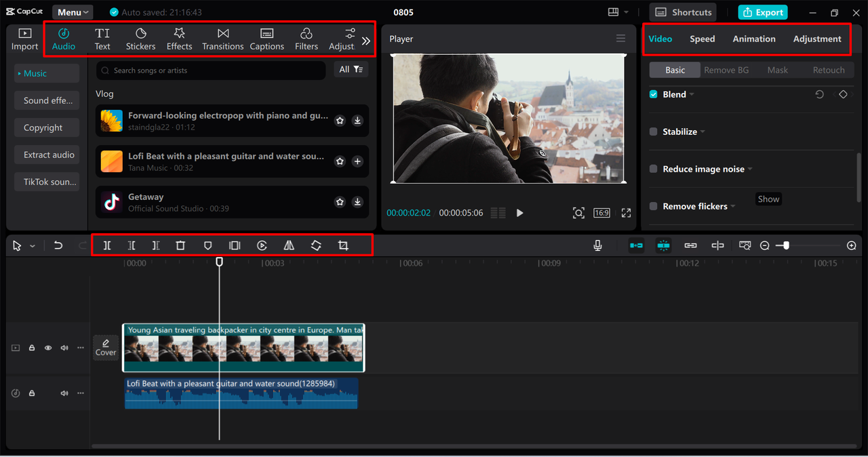The height and width of the screenshot is (457, 868).
Task: Toggle video track visibility eye
Action: point(48,348)
